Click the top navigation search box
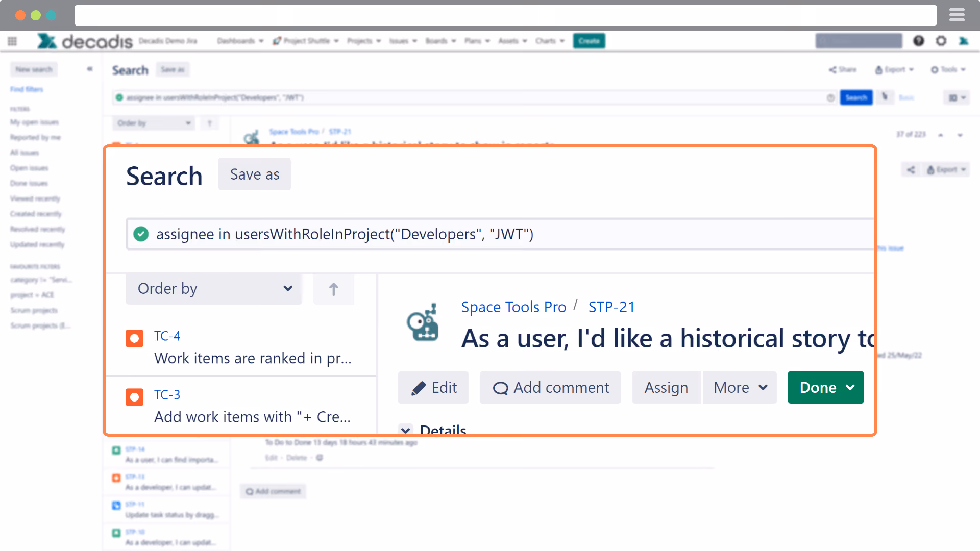Screen dimensions: 980x551 click(x=859, y=41)
